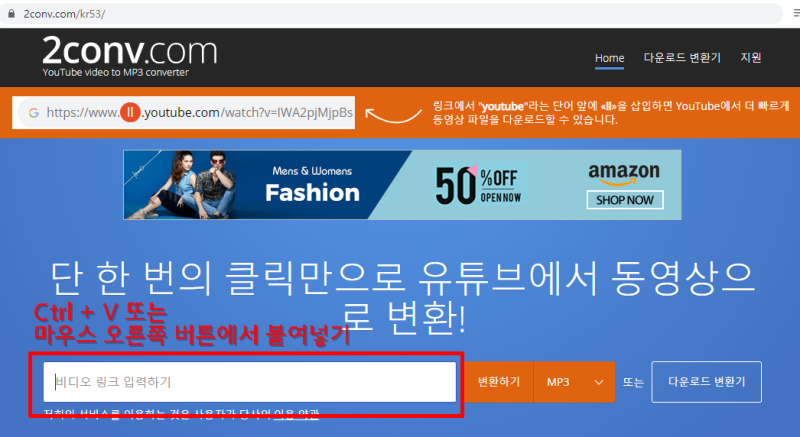Click the amazon logo in the ad
Screen dimensions: 800x437
click(623, 174)
